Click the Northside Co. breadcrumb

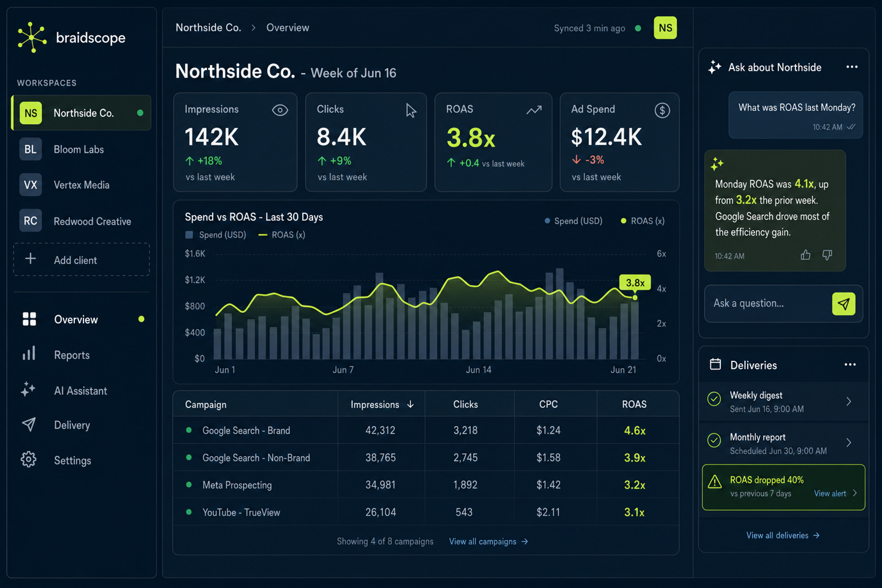point(208,28)
